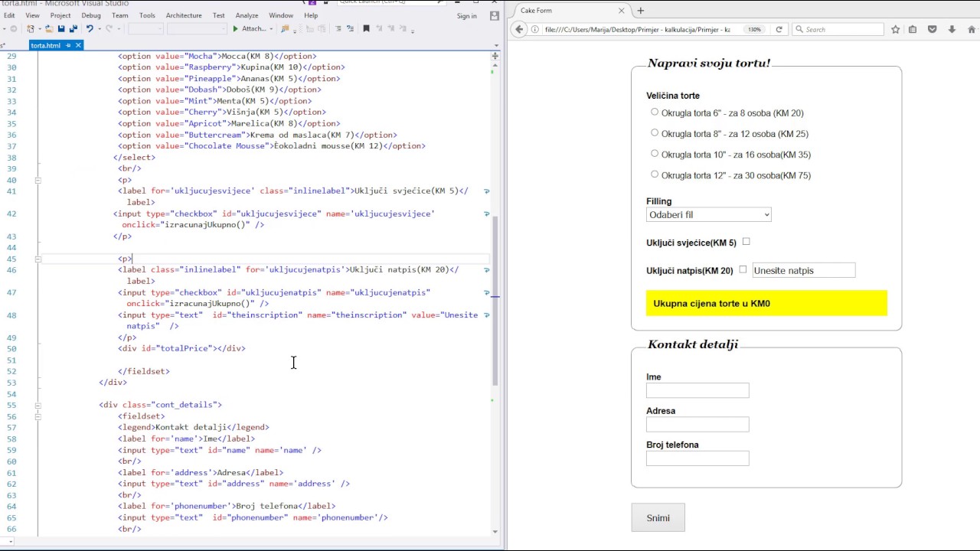Open the Debug menu
The width and height of the screenshot is (980, 551).
(x=91, y=15)
